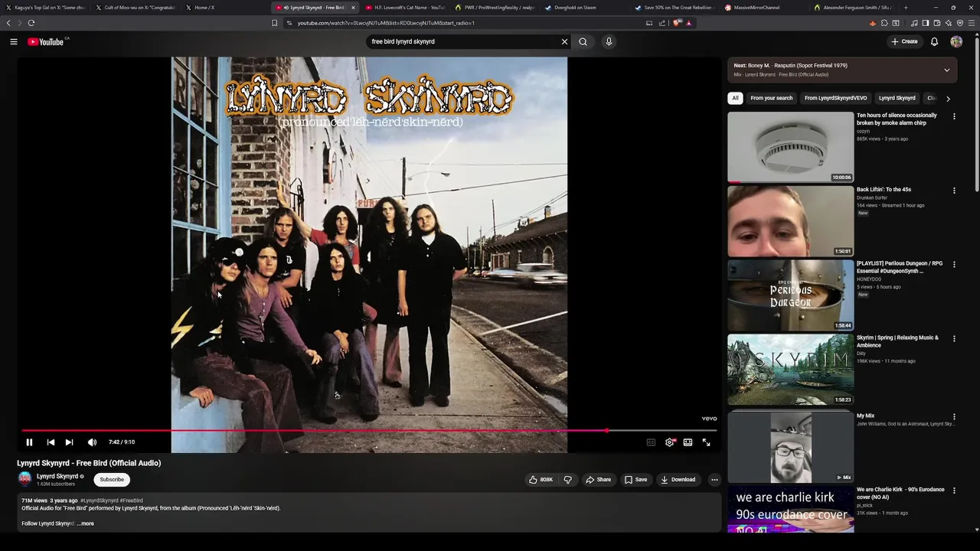Download the video
This screenshot has width=980, height=551.
tap(678, 480)
